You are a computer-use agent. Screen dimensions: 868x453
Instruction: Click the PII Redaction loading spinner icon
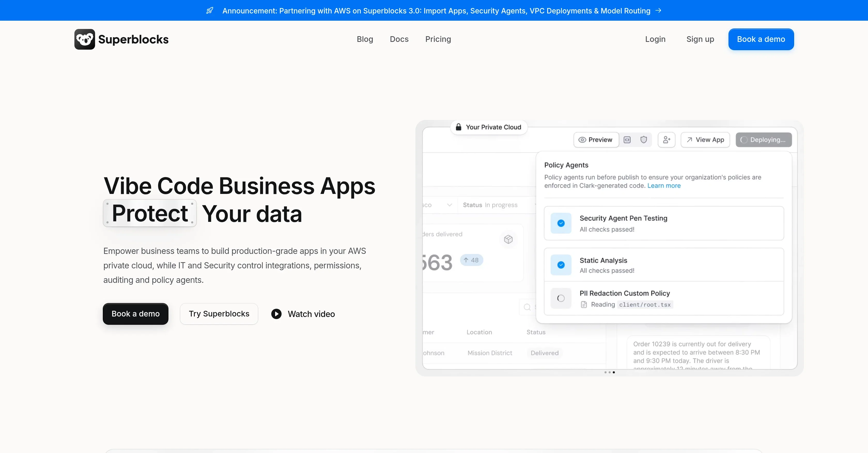coord(561,298)
